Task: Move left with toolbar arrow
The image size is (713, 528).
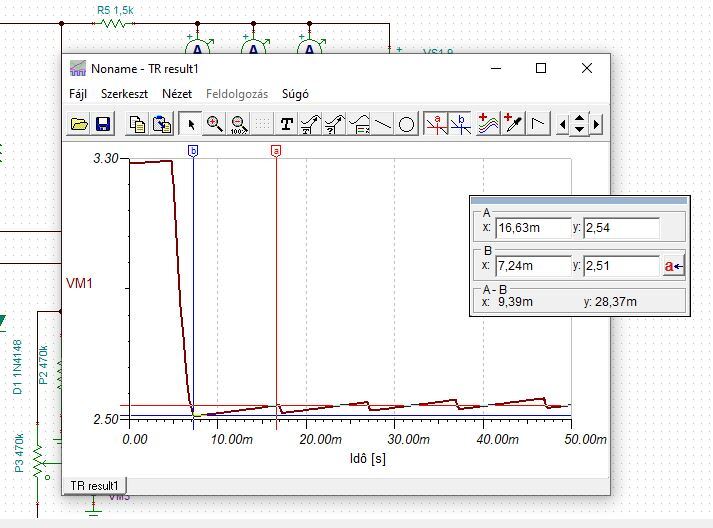Action: tap(562, 124)
